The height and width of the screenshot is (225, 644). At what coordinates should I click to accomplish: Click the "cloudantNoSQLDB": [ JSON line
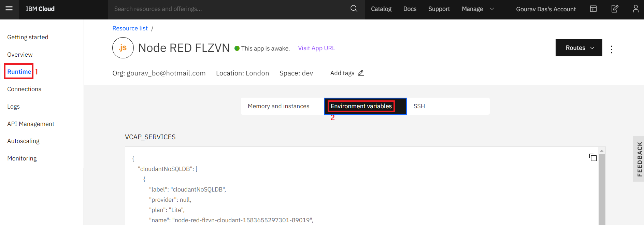point(168,169)
